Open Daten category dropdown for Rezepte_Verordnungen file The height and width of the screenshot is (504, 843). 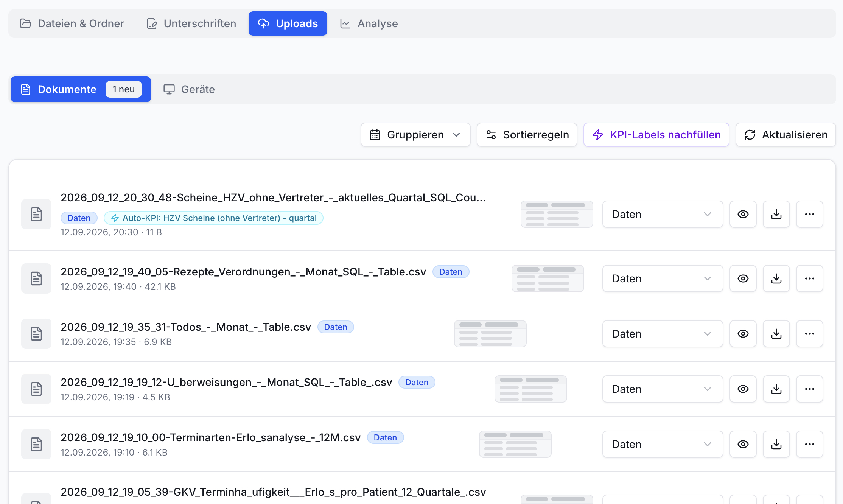663,278
